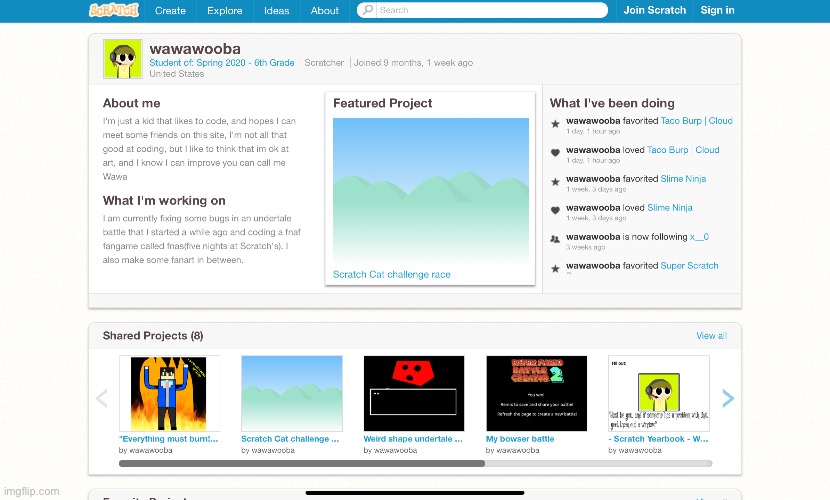
Task: Click the wawawooba username heading
Action: click(195, 49)
